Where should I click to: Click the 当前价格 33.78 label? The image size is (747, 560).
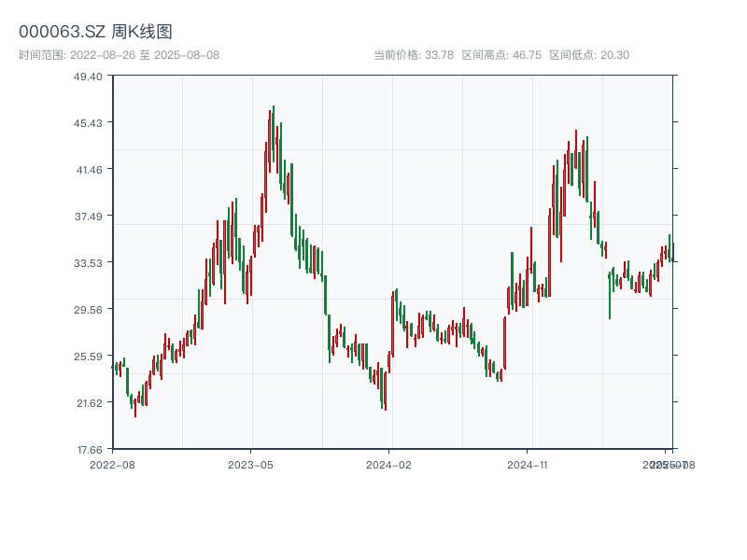pyautogui.click(x=414, y=55)
